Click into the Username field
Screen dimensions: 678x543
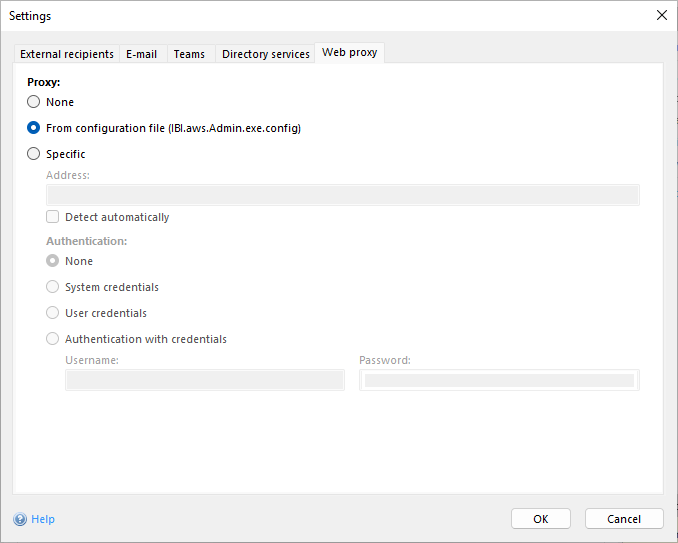click(204, 380)
